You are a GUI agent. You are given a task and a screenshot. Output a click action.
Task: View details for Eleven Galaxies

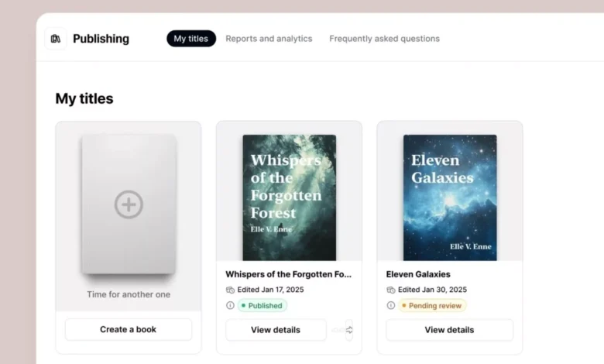(449, 330)
